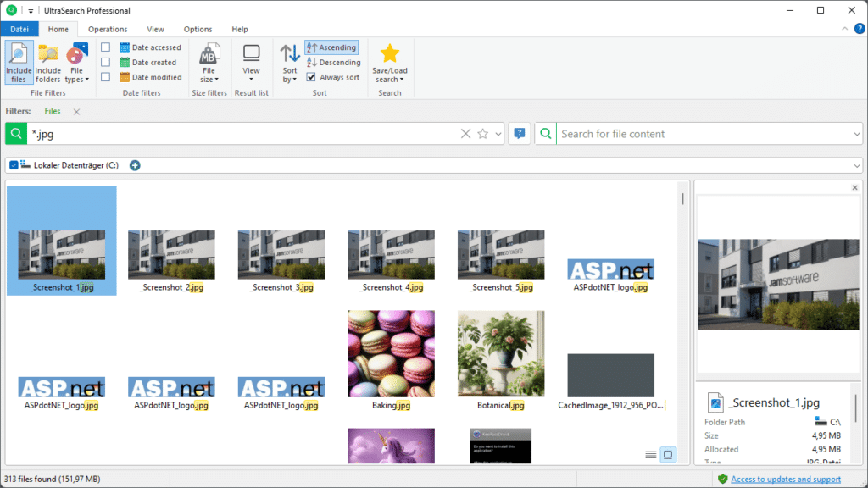This screenshot has width=868, height=488.
Task: Expand the search history dropdown arrow
Action: pos(498,134)
